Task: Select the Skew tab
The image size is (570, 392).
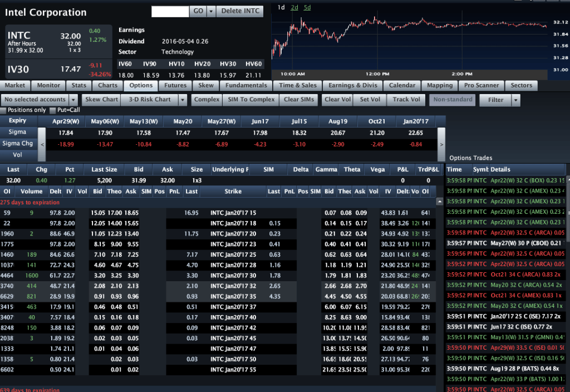Action: coord(206,85)
